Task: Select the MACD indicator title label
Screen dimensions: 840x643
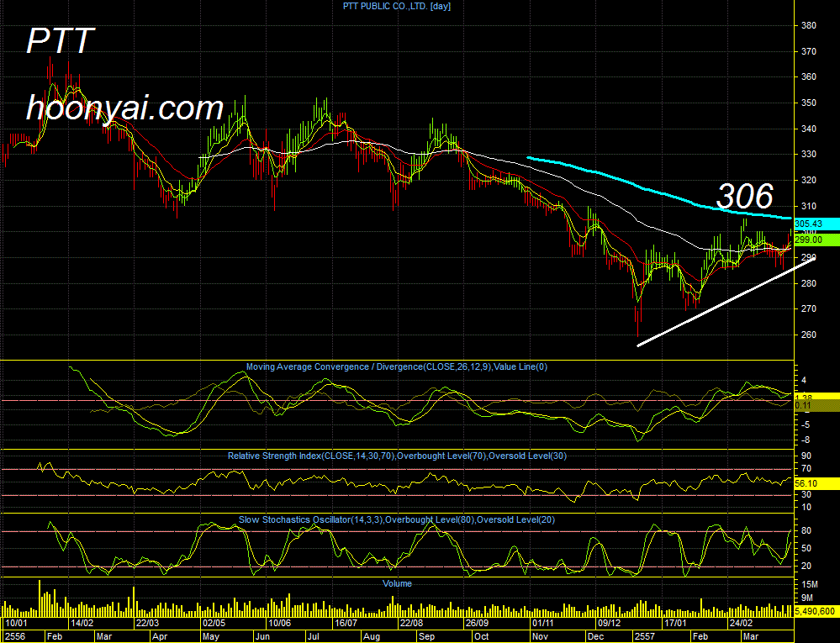Action: point(396,366)
